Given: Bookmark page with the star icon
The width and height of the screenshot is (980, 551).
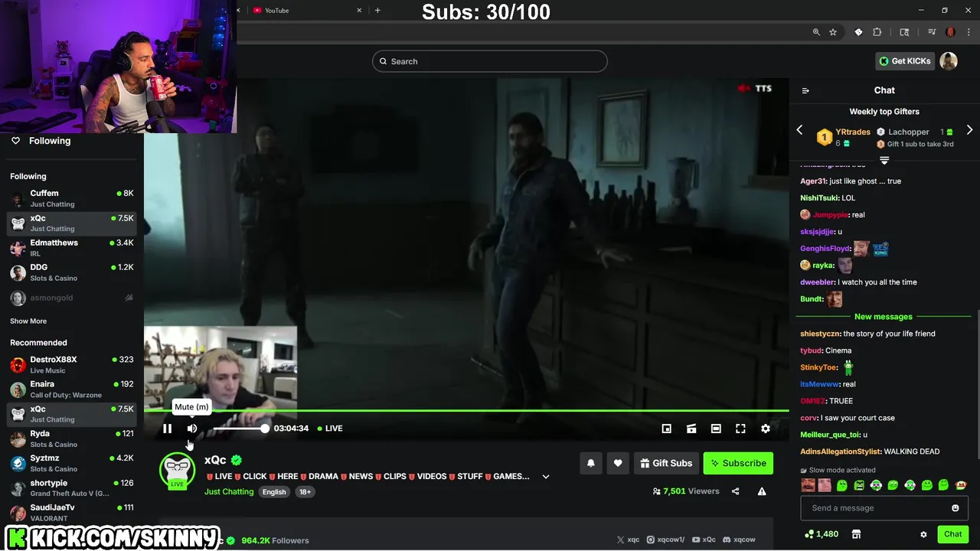Looking at the screenshot, I should click(833, 32).
